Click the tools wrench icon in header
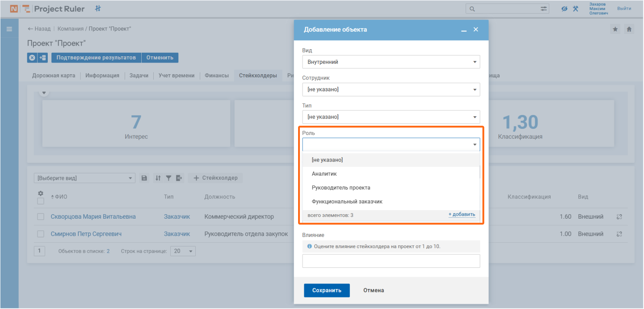The height and width of the screenshot is (309, 644). pyautogui.click(x=576, y=8)
